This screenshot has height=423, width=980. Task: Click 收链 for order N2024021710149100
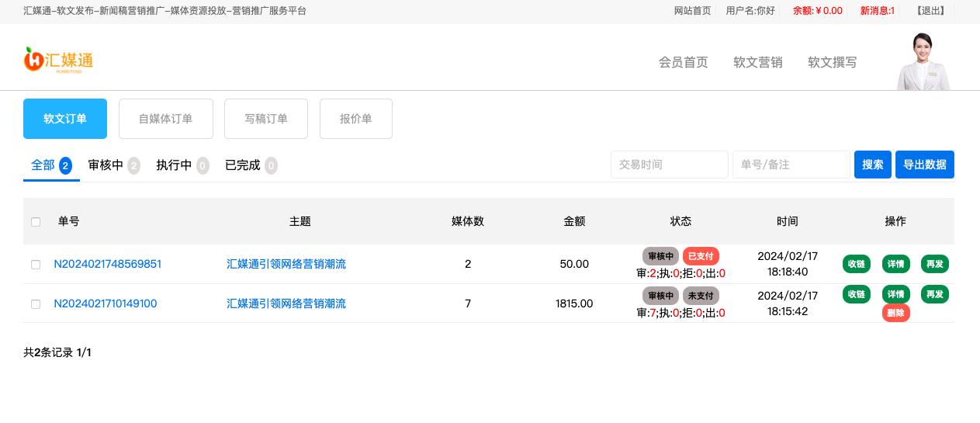tap(857, 294)
